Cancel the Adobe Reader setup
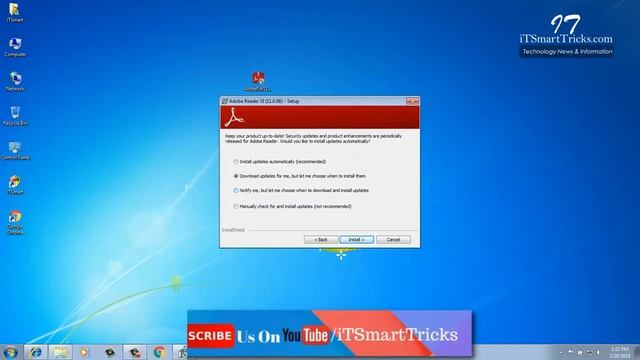 pos(393,240)
